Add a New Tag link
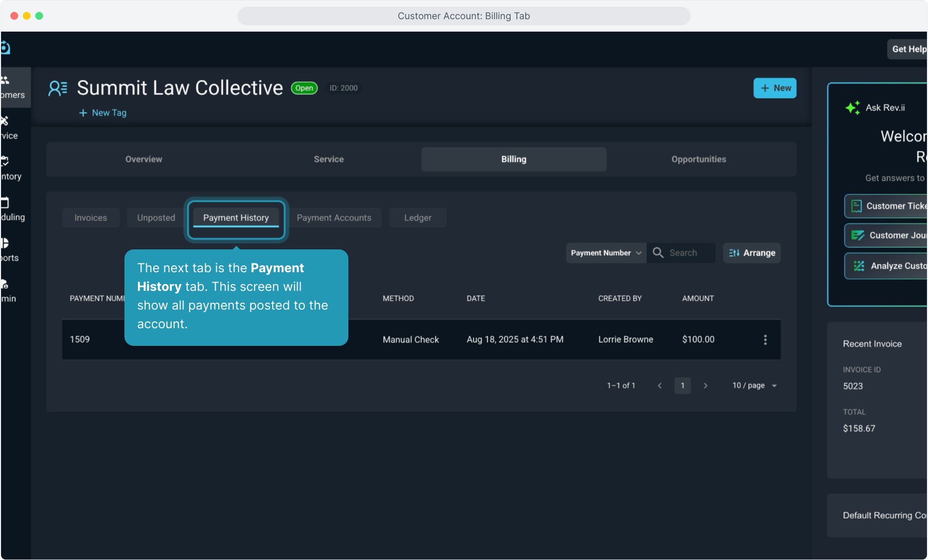The width and height of the screenshot is (928, 560). coord(103,113)
